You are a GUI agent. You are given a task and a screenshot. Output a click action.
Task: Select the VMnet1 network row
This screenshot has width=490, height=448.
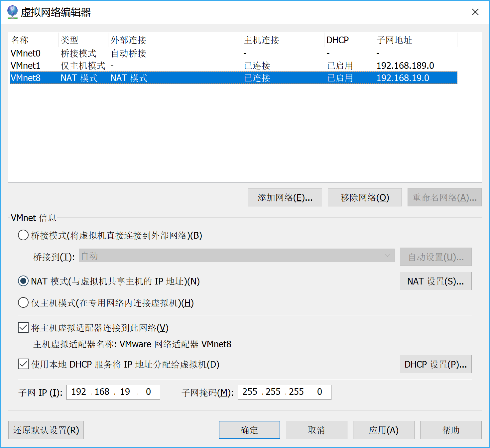coord(234,65)
